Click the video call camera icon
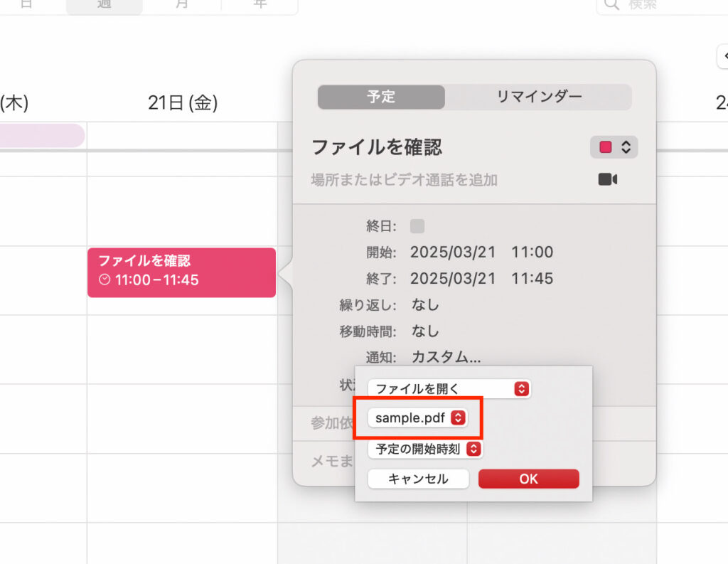 [606, 179]
